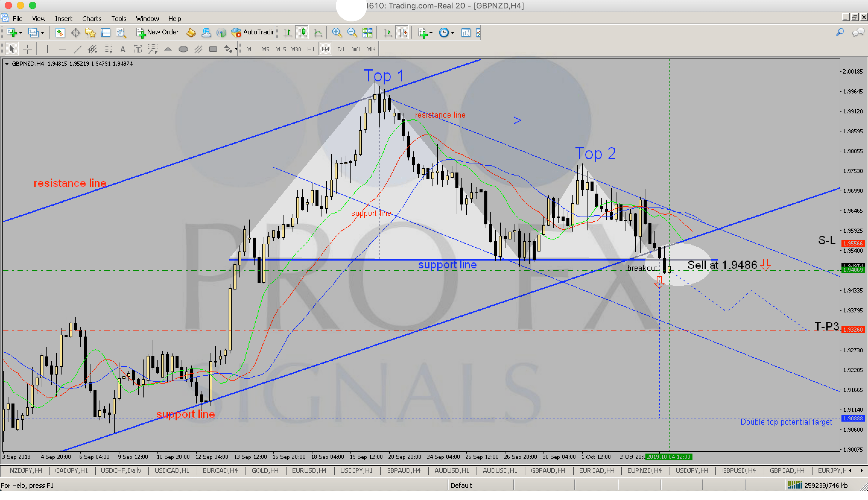Zoom in on the chart

pyautogui.click(x=337, y=33)
